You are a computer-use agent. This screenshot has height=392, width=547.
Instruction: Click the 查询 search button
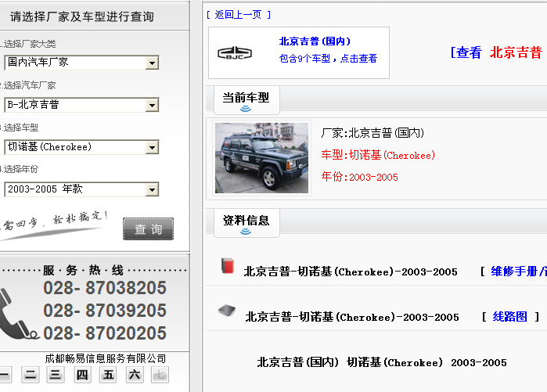pos(148,228)
